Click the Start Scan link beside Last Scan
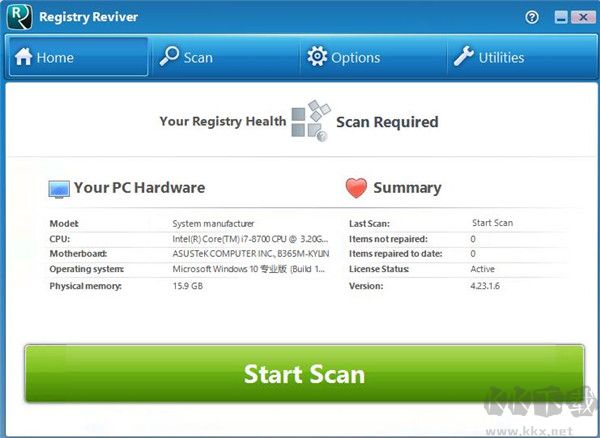Screen dimensions: 600x438 click(492, 223)
